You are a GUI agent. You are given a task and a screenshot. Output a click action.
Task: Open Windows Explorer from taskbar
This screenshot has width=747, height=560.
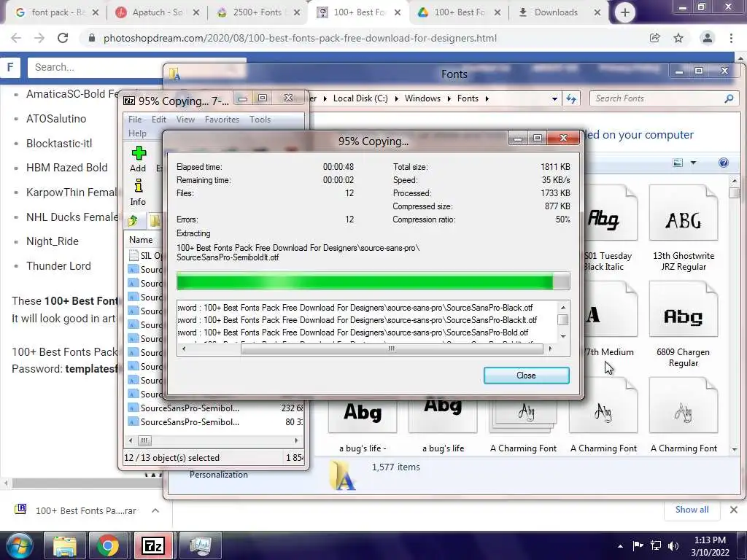pyautogui.click(x=65, y=545)
